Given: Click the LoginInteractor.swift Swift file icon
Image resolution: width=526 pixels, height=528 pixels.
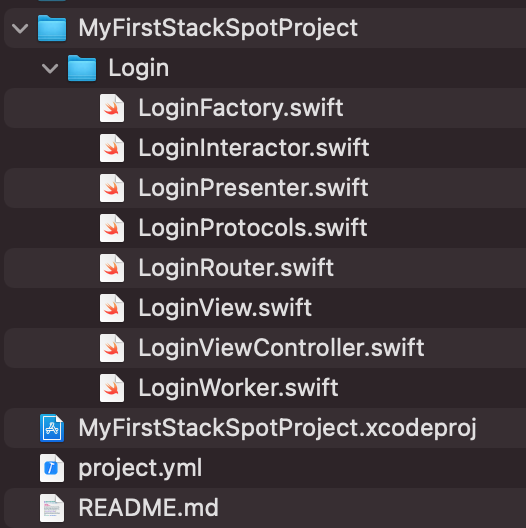Looking at the screenshot, I should [x=112, y=148].
